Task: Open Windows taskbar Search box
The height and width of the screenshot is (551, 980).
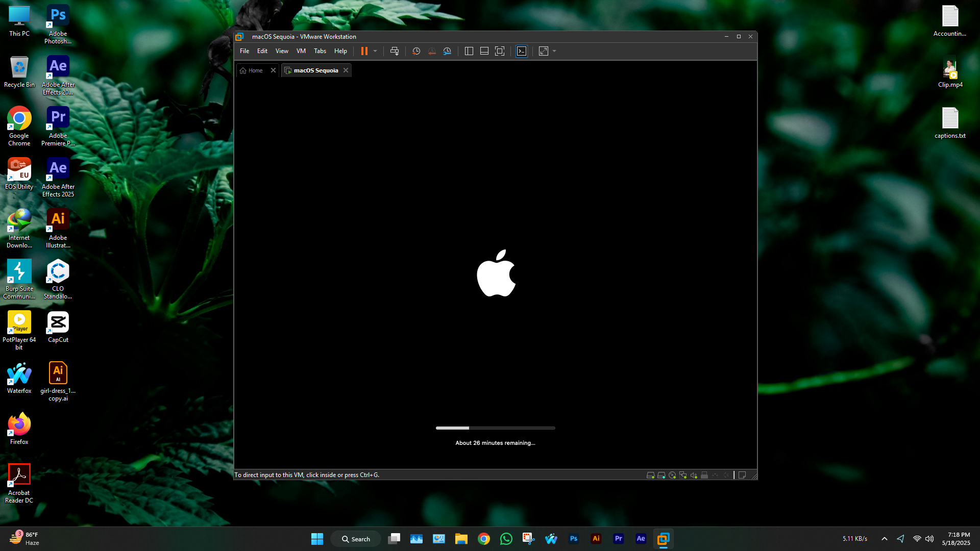Action: (356, 539)
